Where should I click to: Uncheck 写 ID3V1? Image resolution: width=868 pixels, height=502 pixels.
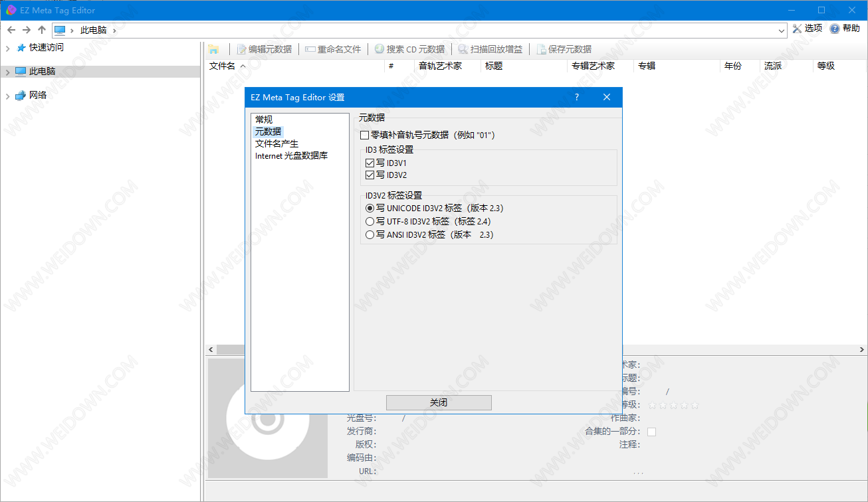370,163
